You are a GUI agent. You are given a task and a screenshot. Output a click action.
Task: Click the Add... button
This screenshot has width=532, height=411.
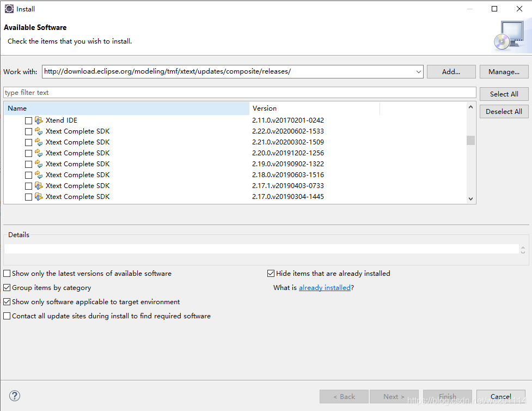pos(451,71)
